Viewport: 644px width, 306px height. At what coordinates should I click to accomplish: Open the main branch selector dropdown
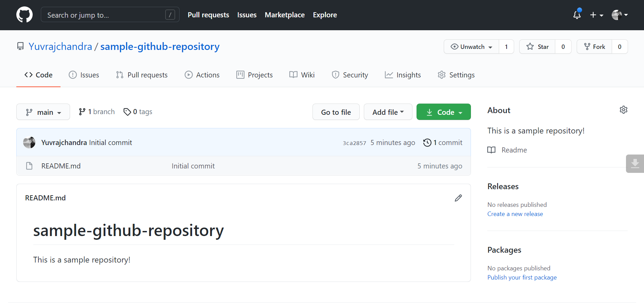(x=43, y=112)
